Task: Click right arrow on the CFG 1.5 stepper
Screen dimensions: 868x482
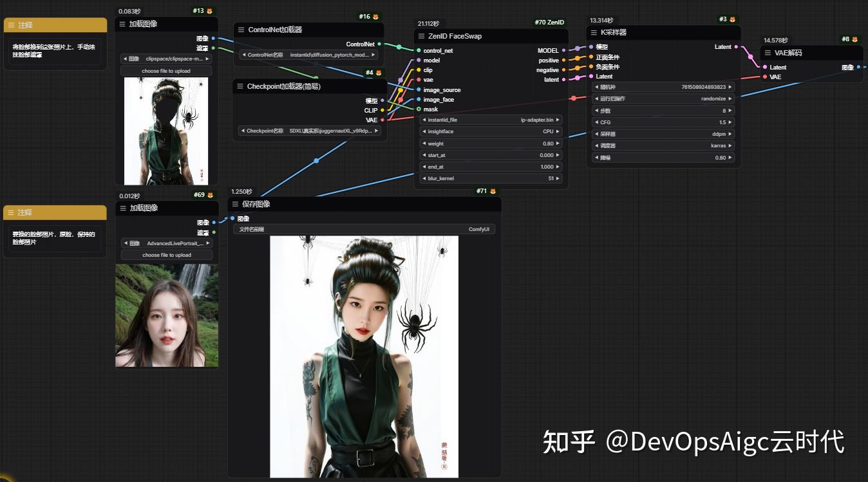Action: (x=729, y=122)
